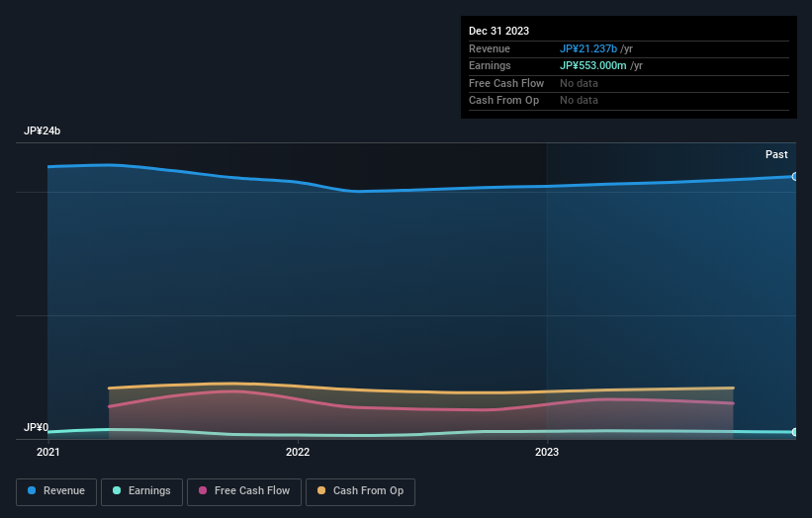Click the JP¥553.000m earnings value
This screenshot has width=812, height=518.
pyautogui.click(x=593, y=65)
